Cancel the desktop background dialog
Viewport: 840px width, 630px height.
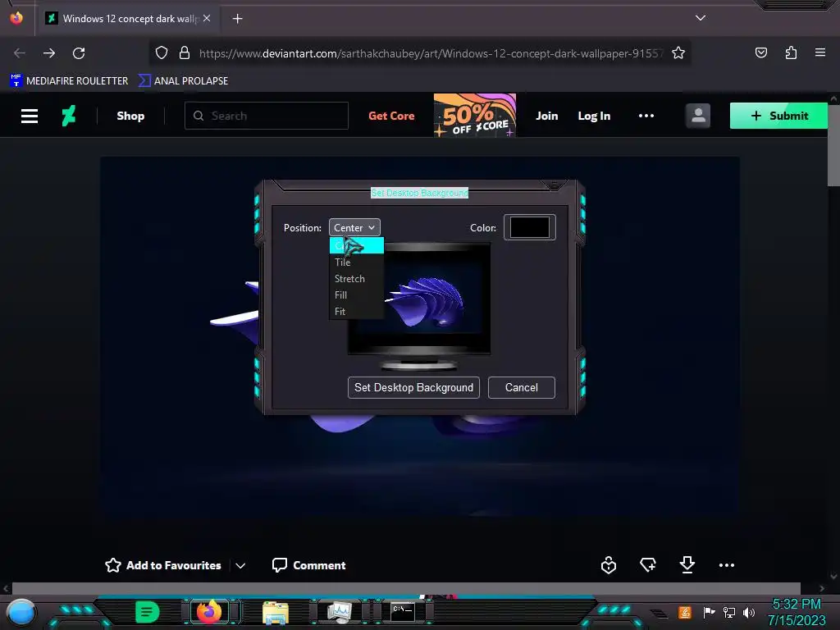pos(521,387)
